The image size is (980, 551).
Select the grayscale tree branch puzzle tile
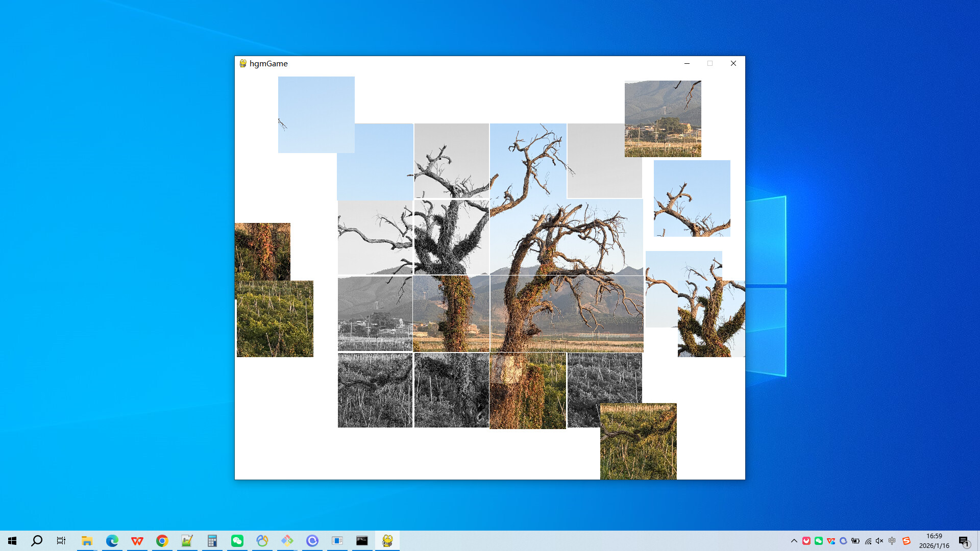point(451,161)
